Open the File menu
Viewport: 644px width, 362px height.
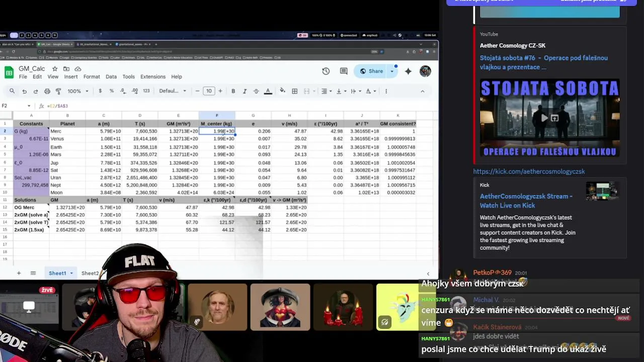(23, 77)
